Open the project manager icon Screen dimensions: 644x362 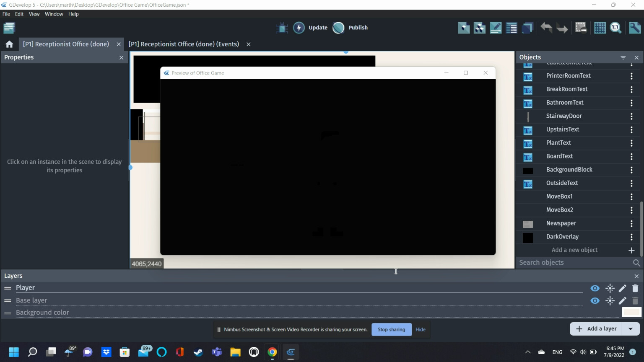pos(9,28)
